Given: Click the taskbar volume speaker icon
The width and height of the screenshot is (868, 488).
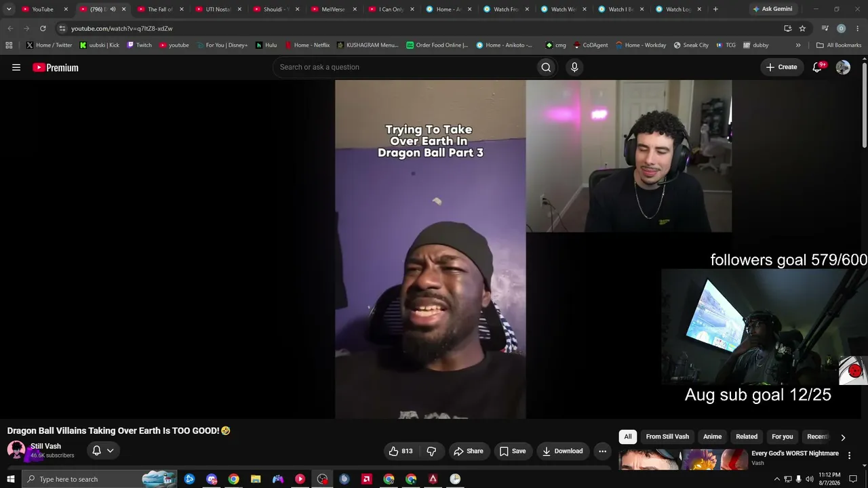Looking at the screenshot, I should point(809,479).
